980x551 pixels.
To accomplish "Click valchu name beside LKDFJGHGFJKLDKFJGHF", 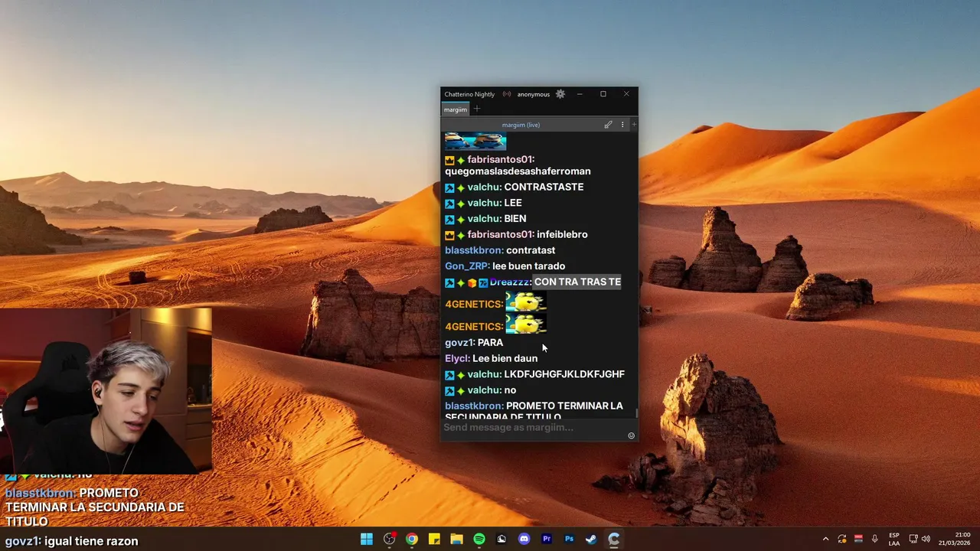I will click(x=484, y=374).
